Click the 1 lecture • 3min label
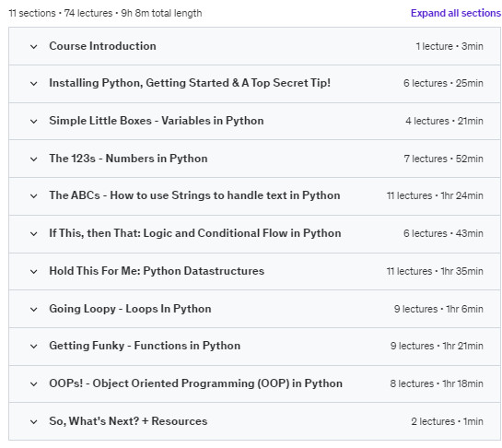502x448 pixels. pos(449,46)
